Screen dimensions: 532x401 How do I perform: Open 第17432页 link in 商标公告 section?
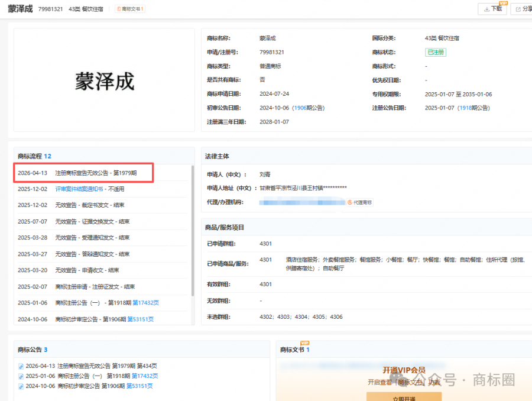pos(145,376)
